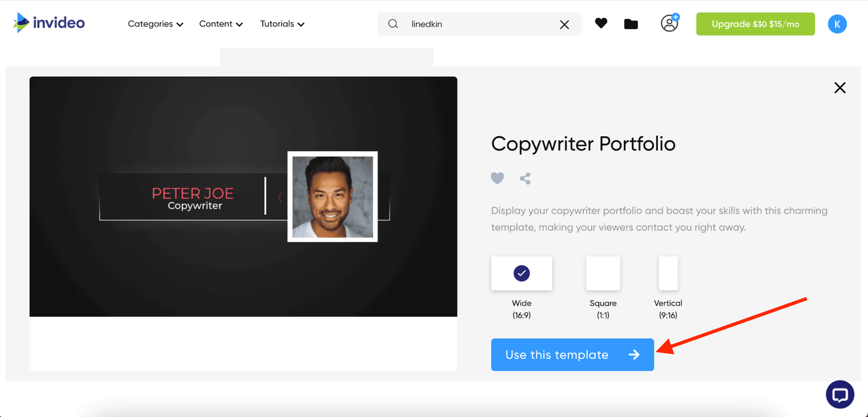868x417 pixels.
Task: Choose the Vertical 9:16 aspect ratio
Action: 668,273
